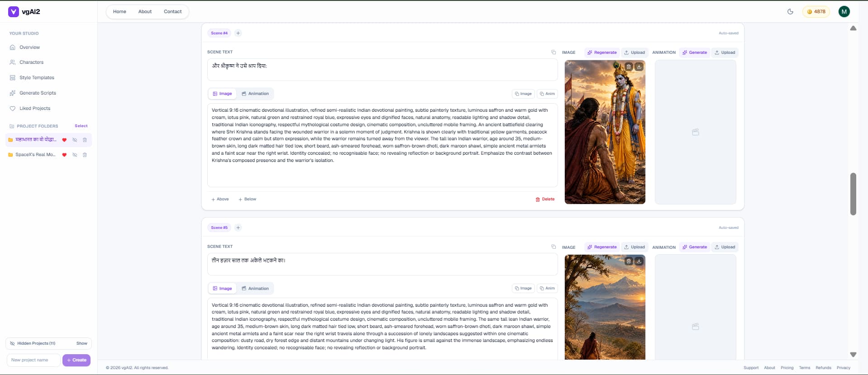868x375 pixels.
Task: Download Scene #4 image
Action: click(x=639, y=66)
